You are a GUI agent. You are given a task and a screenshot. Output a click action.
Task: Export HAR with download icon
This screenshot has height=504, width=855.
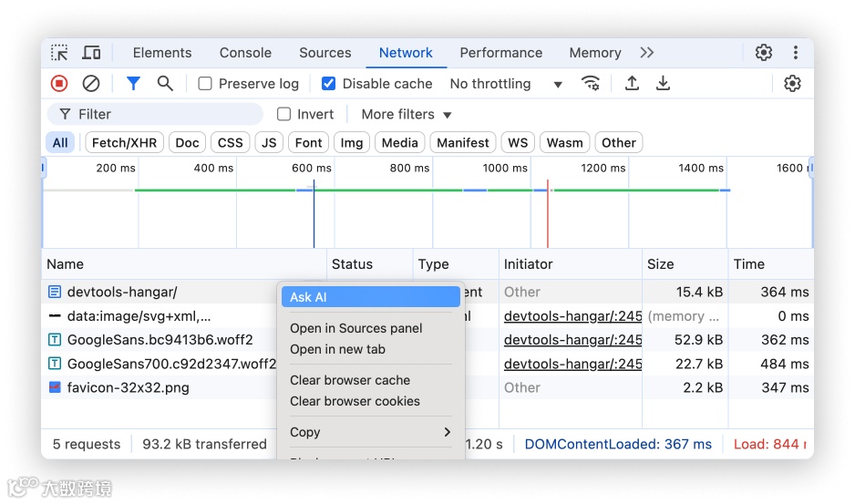click(x=664, y=84)
